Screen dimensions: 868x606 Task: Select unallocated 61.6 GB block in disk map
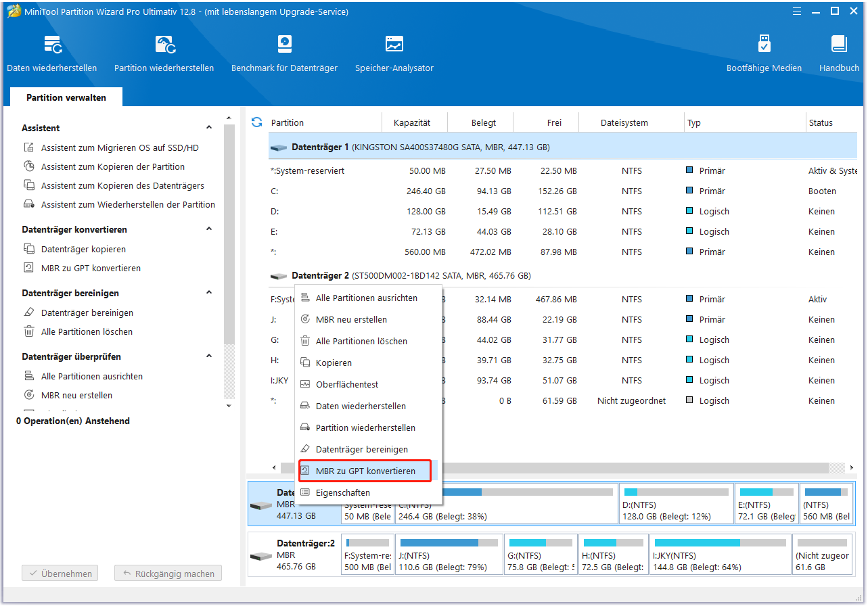pyautogui.click(x=823, y=555)
